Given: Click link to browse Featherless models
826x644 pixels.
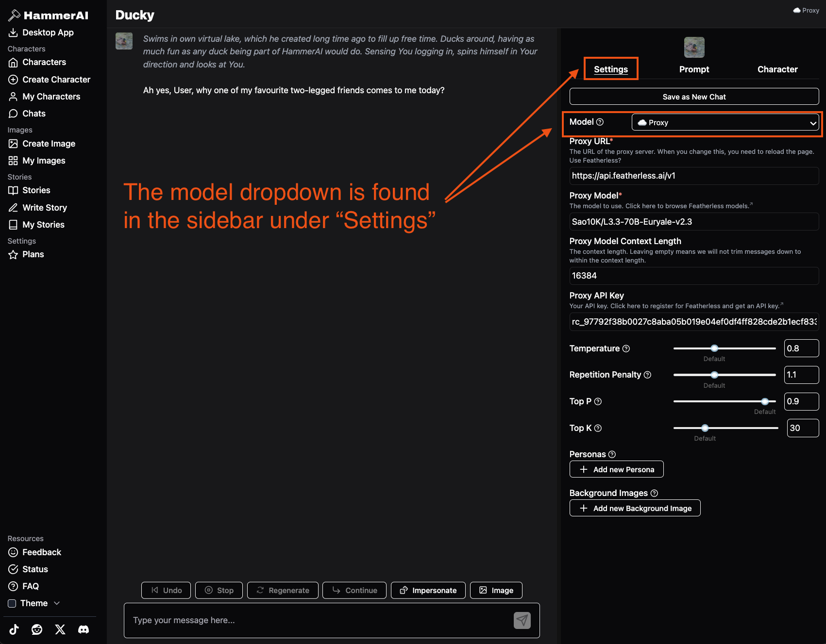Looking at the screenshot, I should click(689, 206).
